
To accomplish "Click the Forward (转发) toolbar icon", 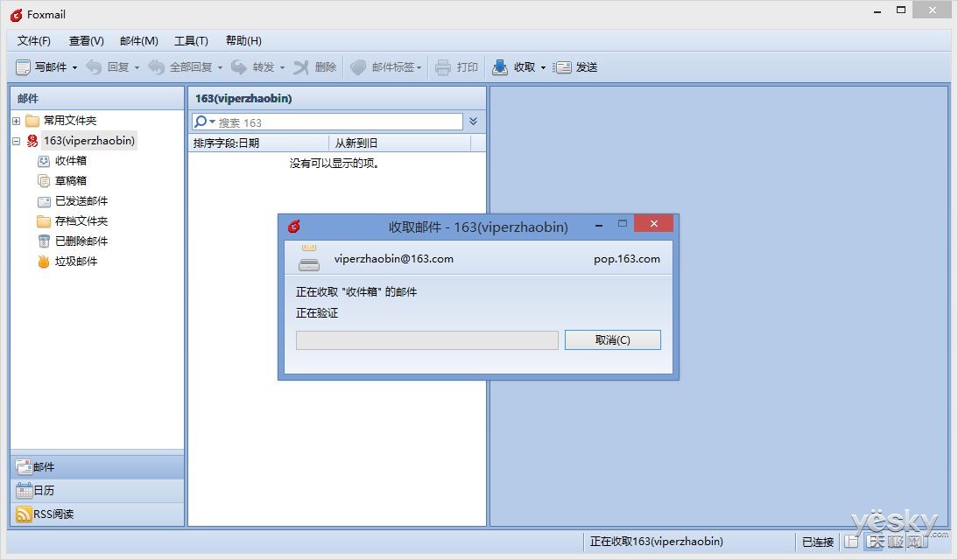I will tap(239, 67).
